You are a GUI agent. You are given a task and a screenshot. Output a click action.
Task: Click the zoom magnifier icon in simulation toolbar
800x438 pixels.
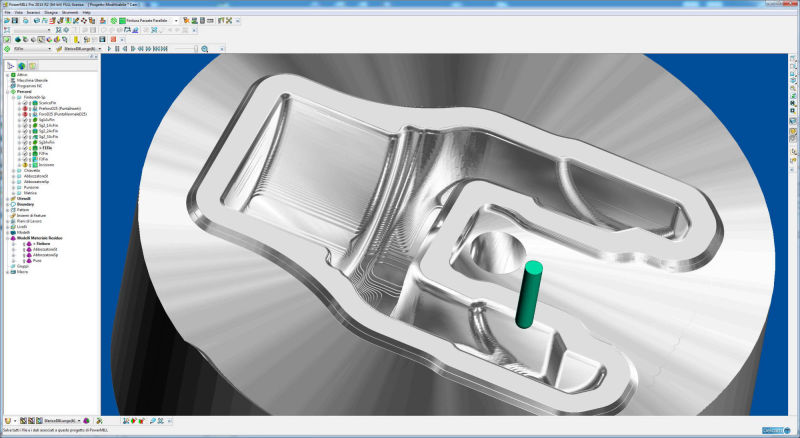[204, 48]
